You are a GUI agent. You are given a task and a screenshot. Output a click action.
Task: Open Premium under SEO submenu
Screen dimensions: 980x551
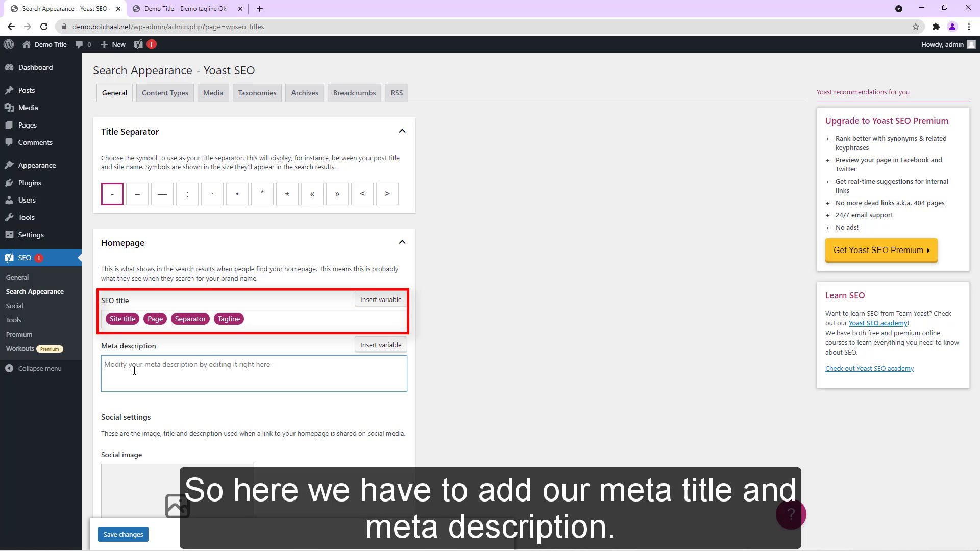[19, 334]
